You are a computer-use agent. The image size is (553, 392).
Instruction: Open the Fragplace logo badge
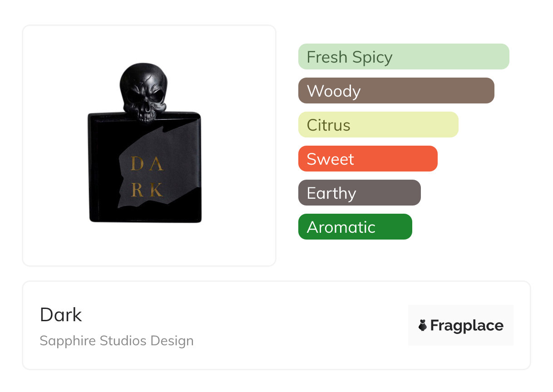coord(460,325)
